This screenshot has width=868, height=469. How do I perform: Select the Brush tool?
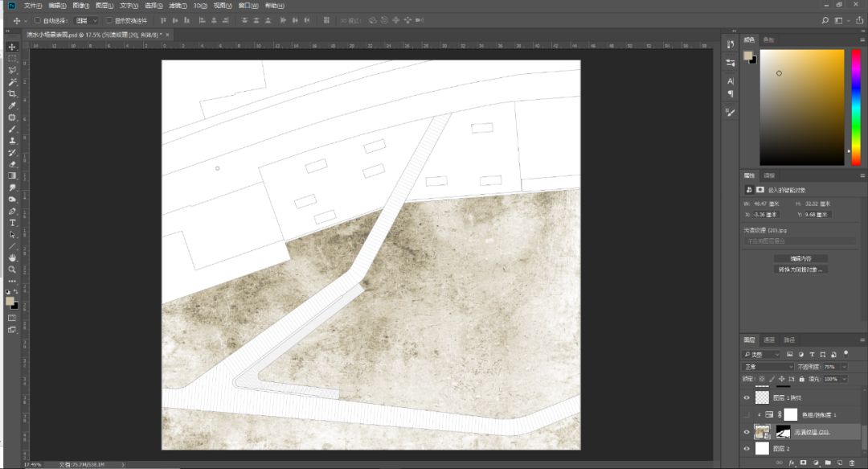click(12, 130)
